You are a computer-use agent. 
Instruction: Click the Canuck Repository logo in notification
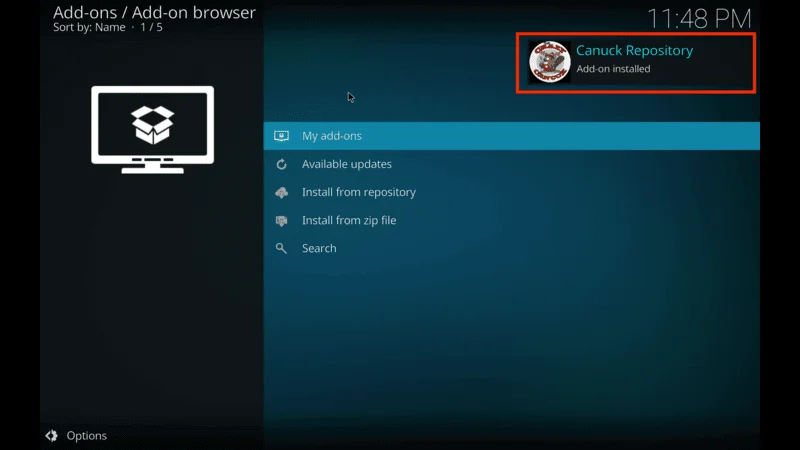(x=549, y=62)
